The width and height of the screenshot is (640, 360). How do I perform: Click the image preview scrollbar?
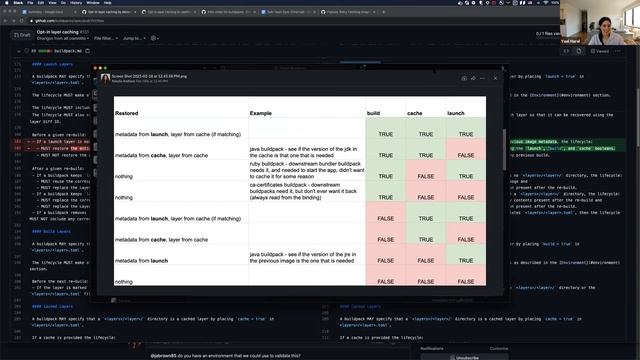point(504,150)
